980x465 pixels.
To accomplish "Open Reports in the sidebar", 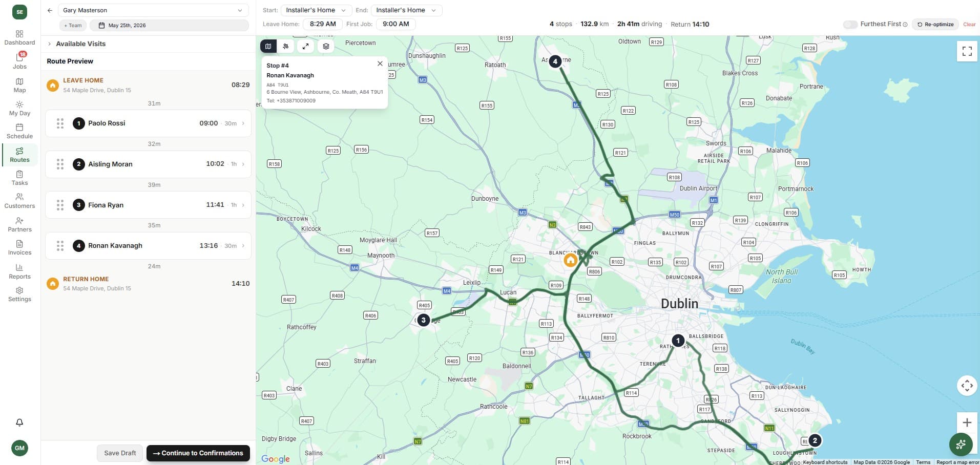I will 19,271.
